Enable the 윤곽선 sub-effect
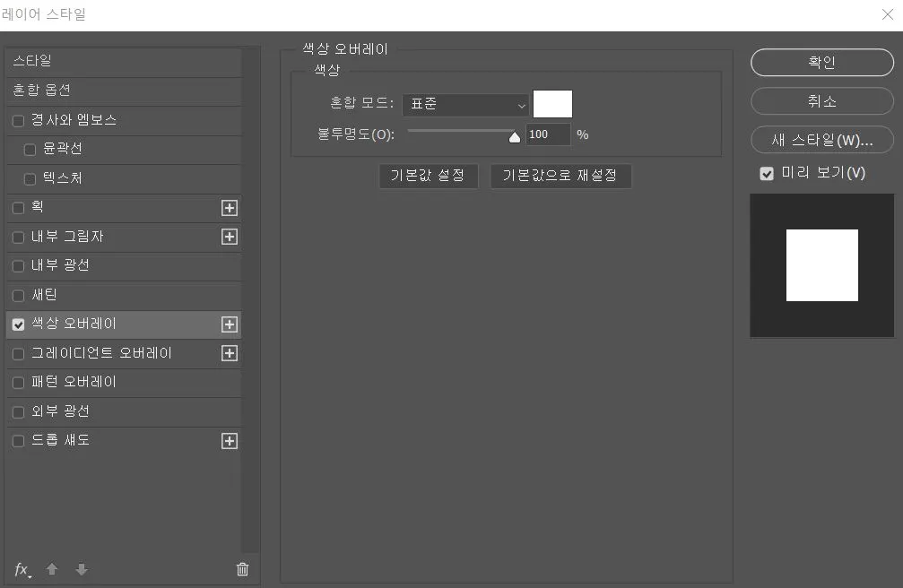 [30, 150]
